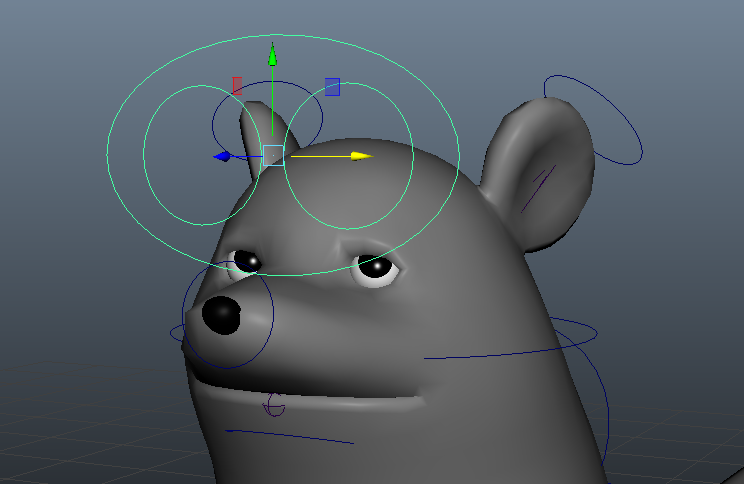Click the red plane handle square
Screen dimensions: 744x484
pyautogui.click(x=237, y=86)
